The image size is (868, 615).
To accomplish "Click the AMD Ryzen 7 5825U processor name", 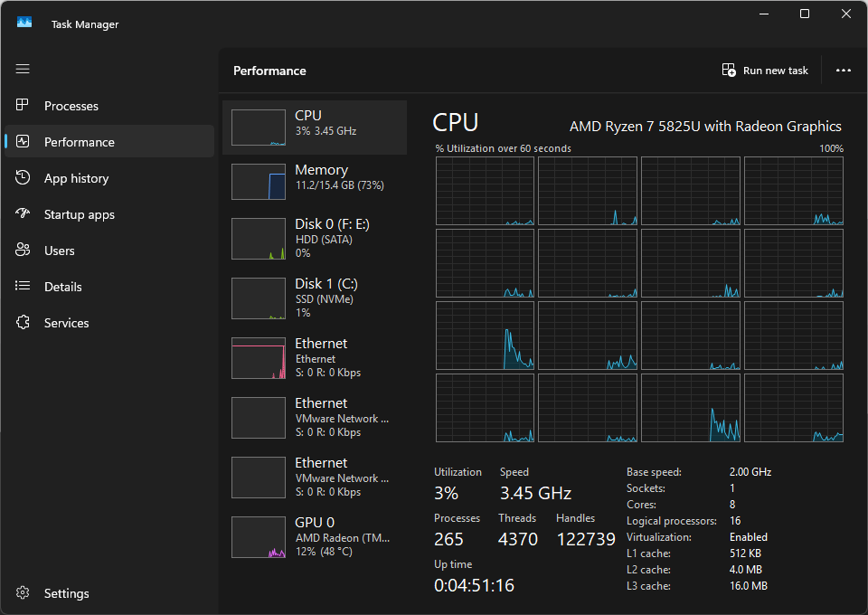I will (705, 127).
